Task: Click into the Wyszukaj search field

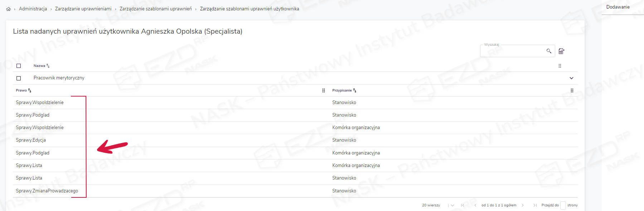Action: click(x=512, y=51)
